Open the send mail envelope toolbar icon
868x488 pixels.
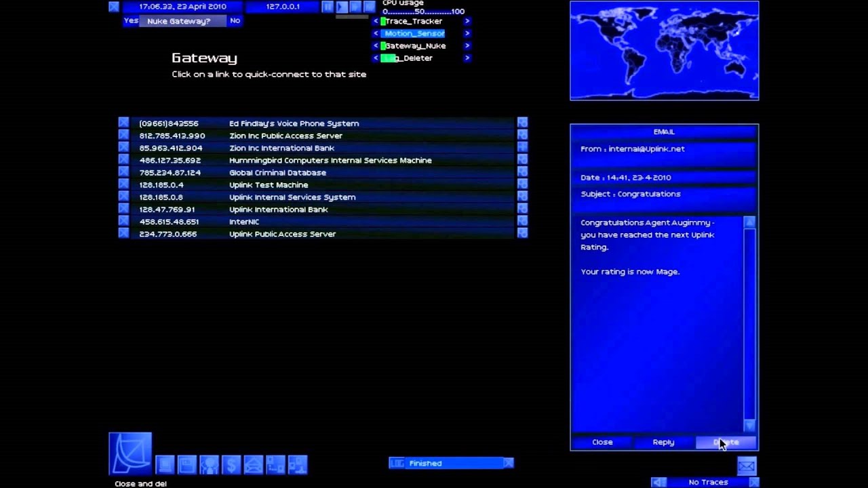coord(253,464)
